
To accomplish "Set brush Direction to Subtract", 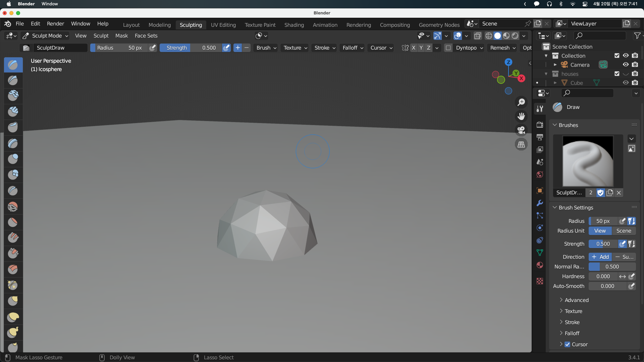I will [x=624, y=257].
